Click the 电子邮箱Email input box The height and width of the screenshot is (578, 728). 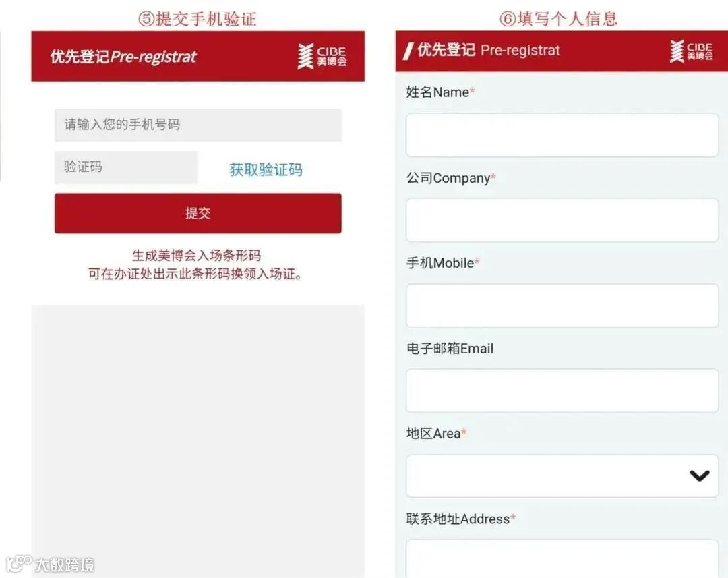coord(562,391)
